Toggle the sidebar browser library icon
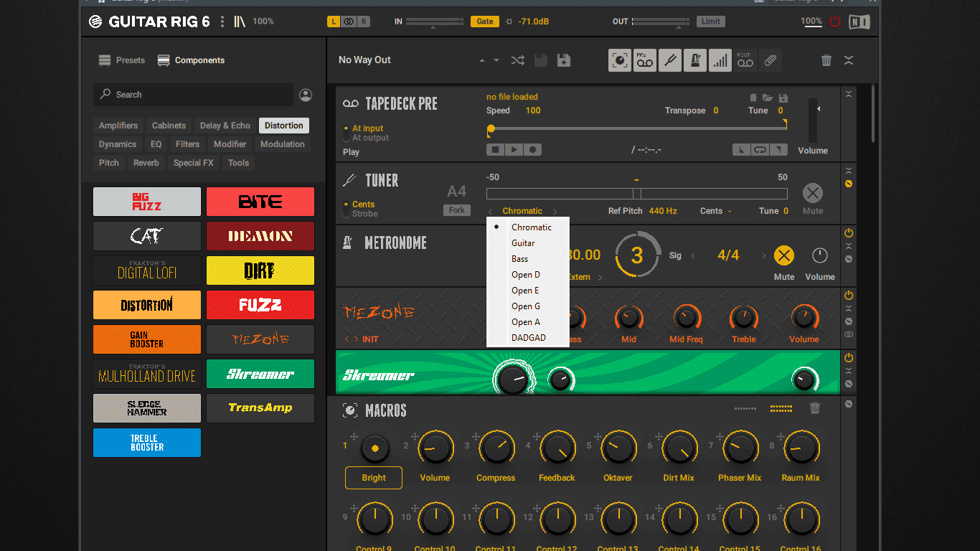The height and width of the screenshot is (551, 980). pos(240,22)
